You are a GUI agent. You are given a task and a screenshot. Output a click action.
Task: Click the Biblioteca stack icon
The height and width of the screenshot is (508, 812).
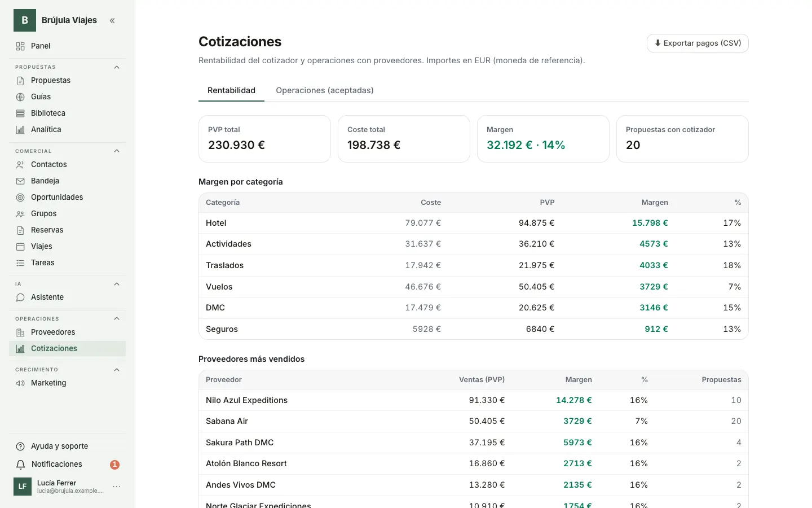pyautogui.click(x=20, y=113)
